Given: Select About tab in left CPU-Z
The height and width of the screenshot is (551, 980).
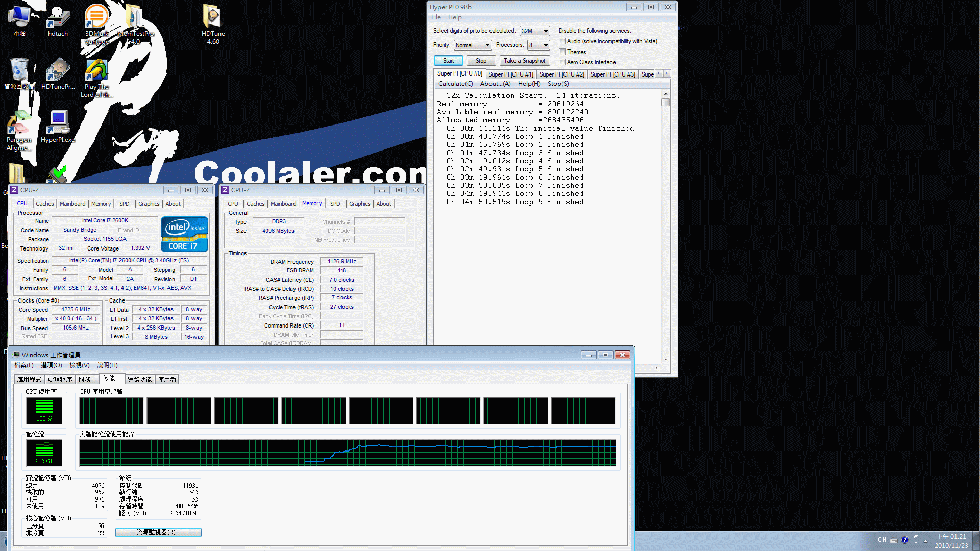Looking at the screenshot, I should [x=173, y=204].
